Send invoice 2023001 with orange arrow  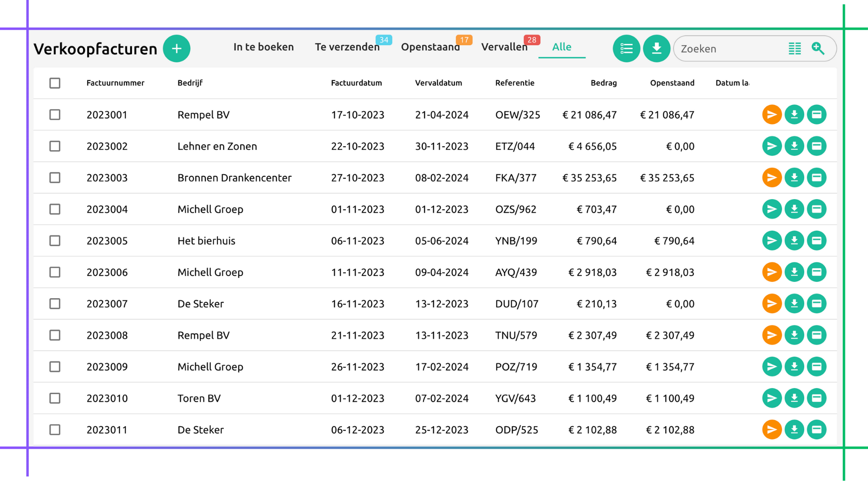pyautogui.click(x=772, y=114)
